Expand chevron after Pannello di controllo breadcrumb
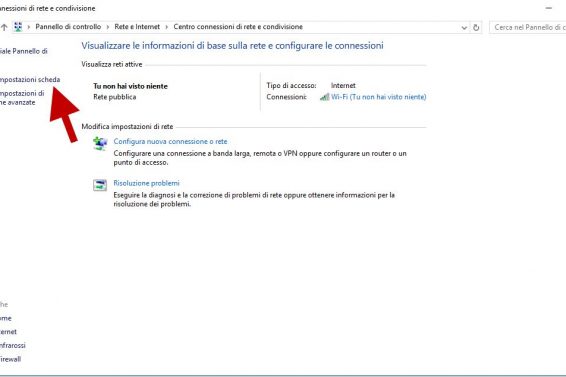Screen dimensions: 566x377 pos(108,27)
